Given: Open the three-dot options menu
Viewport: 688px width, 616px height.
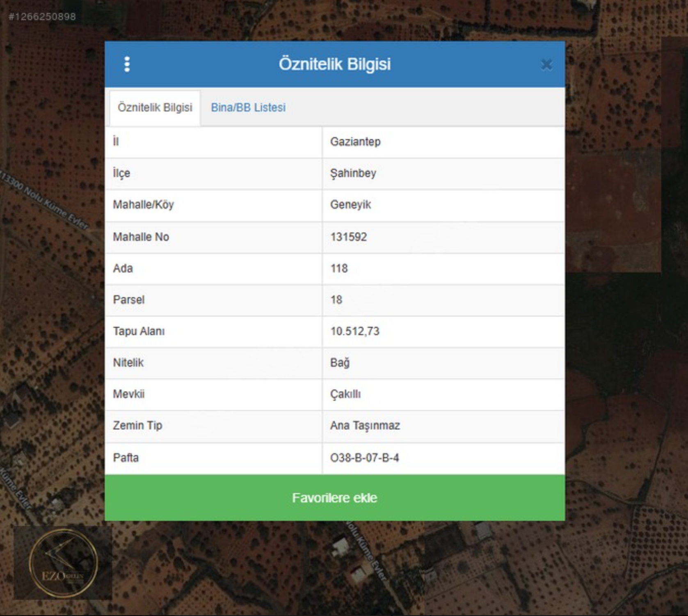Looking at the screenshot, I should pos(127,64).
